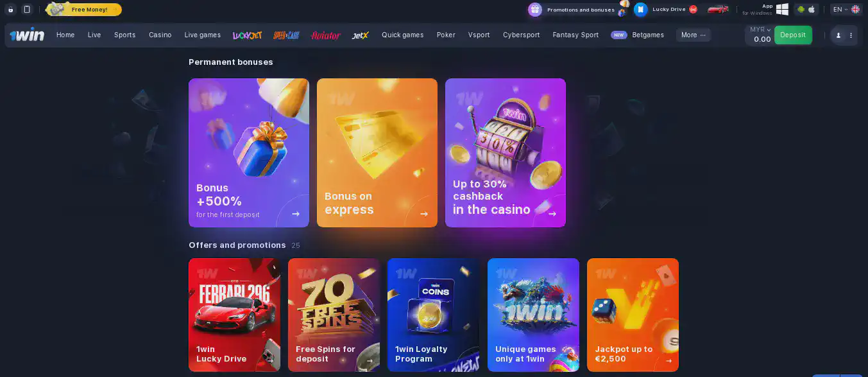Image resolution: width=868 pixels, height=377 pixels.
Task: Click the padlock icon at top left
Action: point(10,10)
